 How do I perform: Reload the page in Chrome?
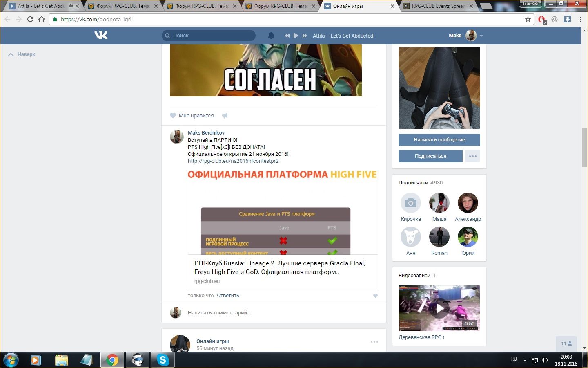coord(30,19)
